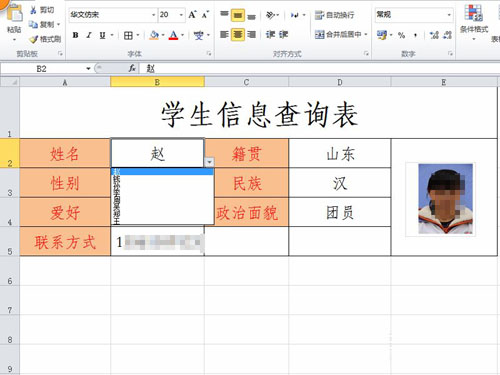Click the 政治面貌 label cell
Viewport: 500px width, 375px height.
(x=247, y=212)
